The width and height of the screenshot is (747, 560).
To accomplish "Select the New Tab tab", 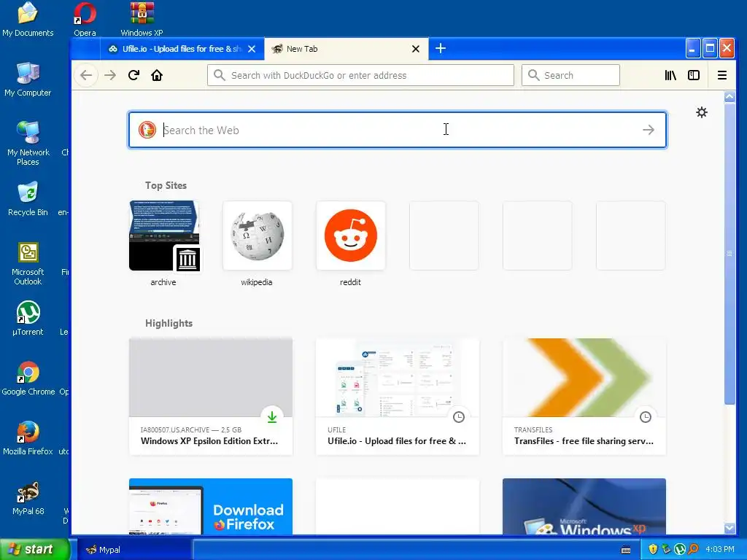I will click(x=347, y=49).
